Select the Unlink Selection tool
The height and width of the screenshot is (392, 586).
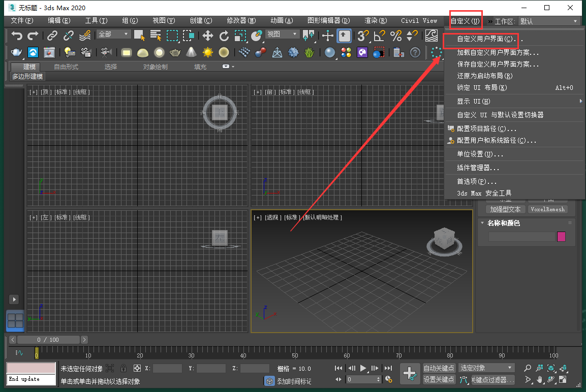[x=69, y=36]
